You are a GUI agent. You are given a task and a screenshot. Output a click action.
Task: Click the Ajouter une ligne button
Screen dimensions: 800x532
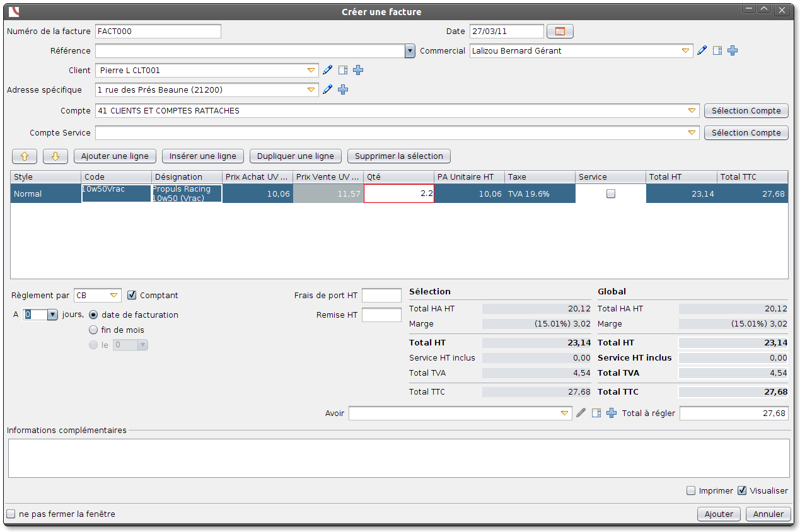tap(115, 156)
